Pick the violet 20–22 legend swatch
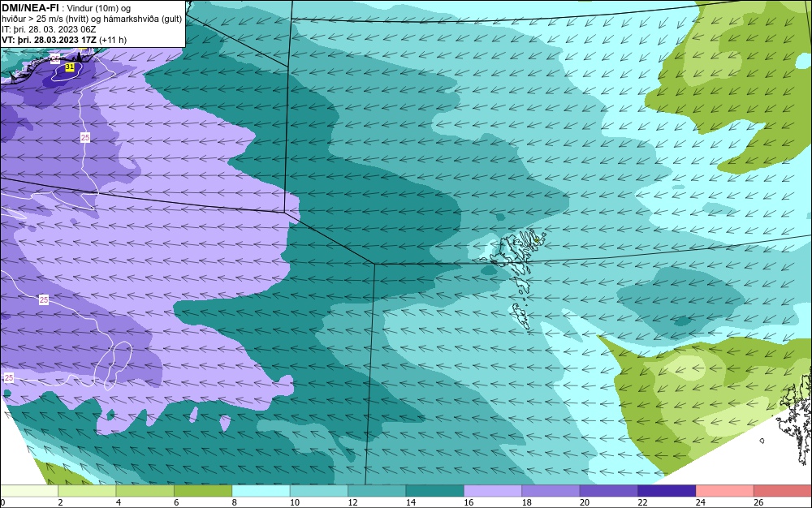Screen dimensions: 812x508 (609, 491)
